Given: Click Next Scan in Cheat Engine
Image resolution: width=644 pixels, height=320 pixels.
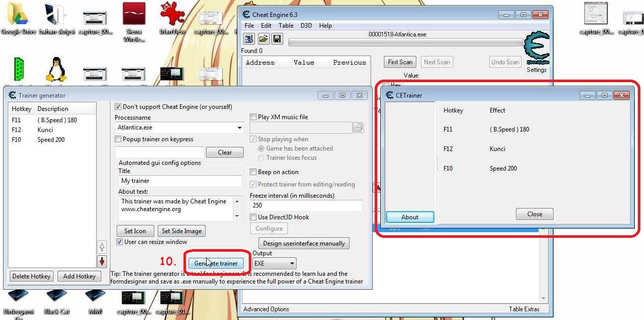Looking at the screenshot, I should (x=437, y=62).
